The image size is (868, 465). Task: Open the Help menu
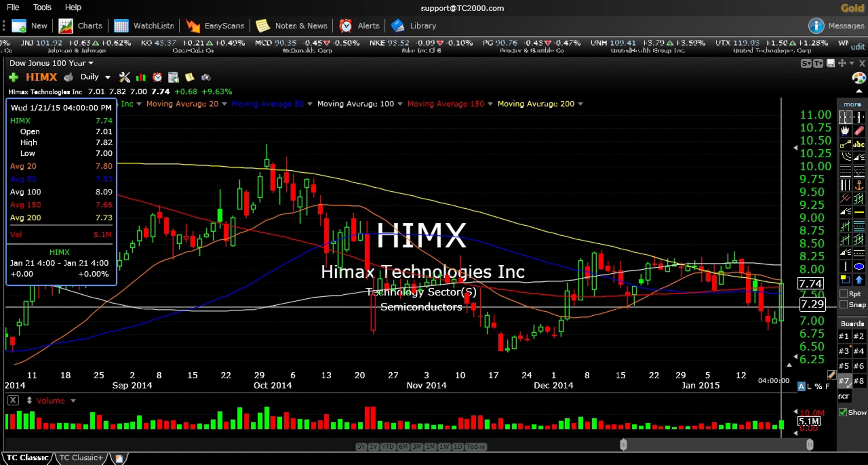point(73,7)
